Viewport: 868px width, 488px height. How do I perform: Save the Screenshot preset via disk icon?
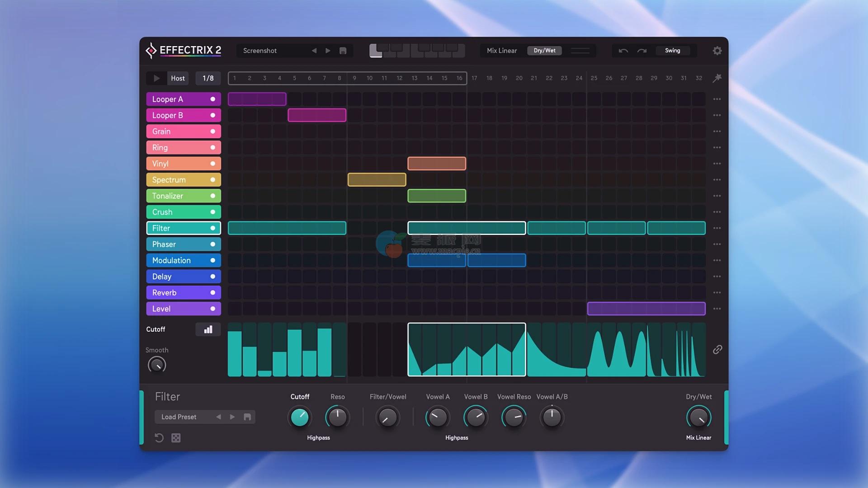pyautogui.click(x=343, y=51)
